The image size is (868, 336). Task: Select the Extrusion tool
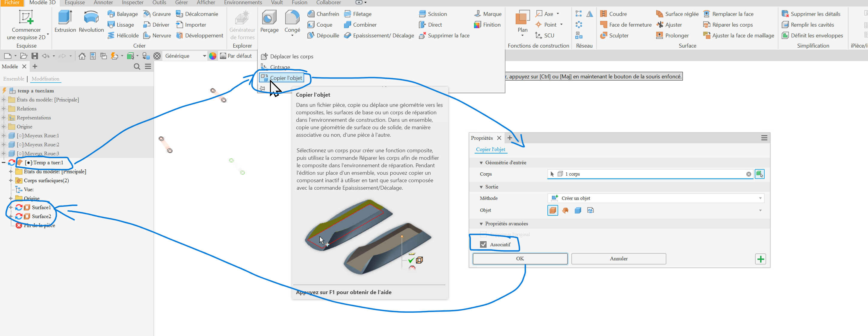[x=65, y=21]
